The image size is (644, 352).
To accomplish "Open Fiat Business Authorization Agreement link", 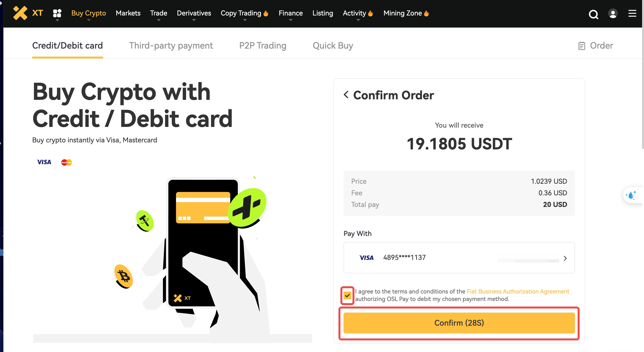I will coord(518,291).
